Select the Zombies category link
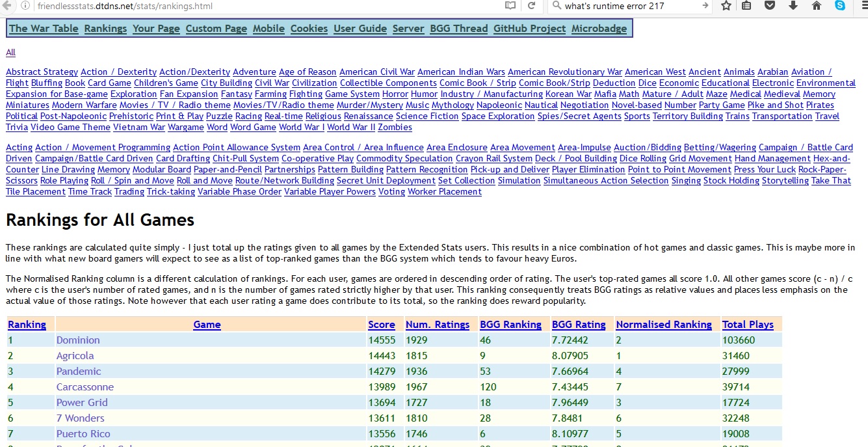Screen dimensions: 868x447 [395, 127]
